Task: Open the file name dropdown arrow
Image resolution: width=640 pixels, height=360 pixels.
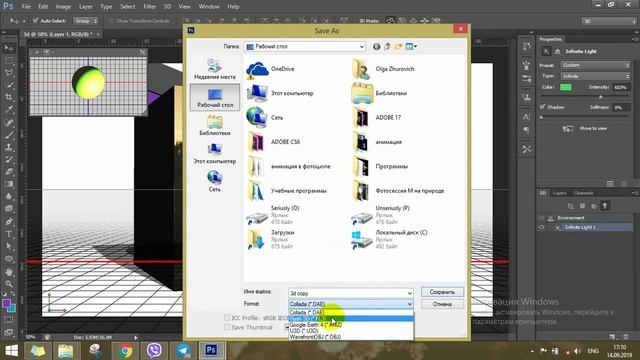Action: tap(409, 293)
